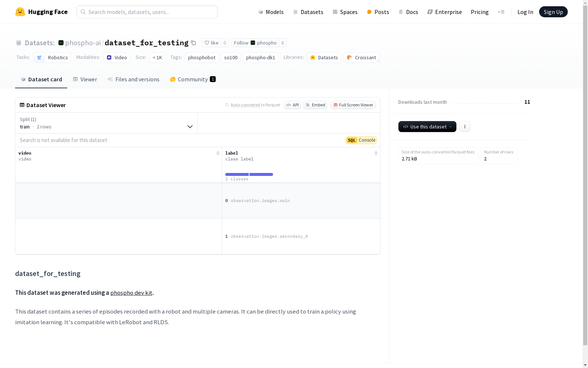The height and width of the screenshot is (368, 588).
Task: Click the Robotics task icon
Action: tap(39, 57)
